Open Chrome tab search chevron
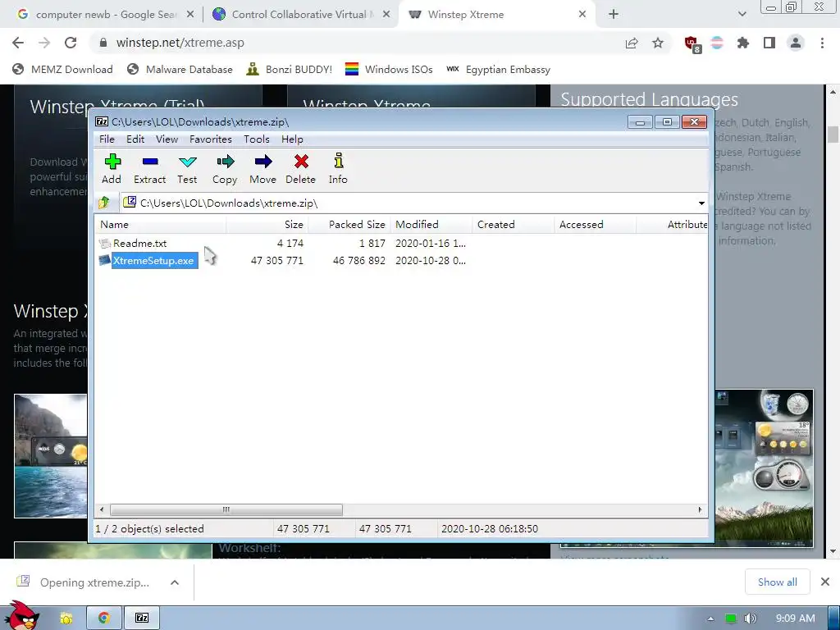 click(742, 15)
